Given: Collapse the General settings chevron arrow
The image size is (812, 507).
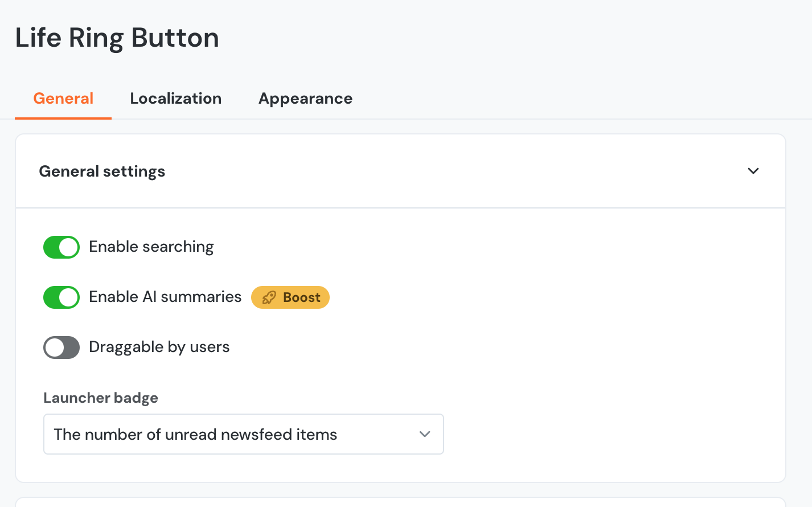Looking at the screenshot, I should (x=753, y=171).
